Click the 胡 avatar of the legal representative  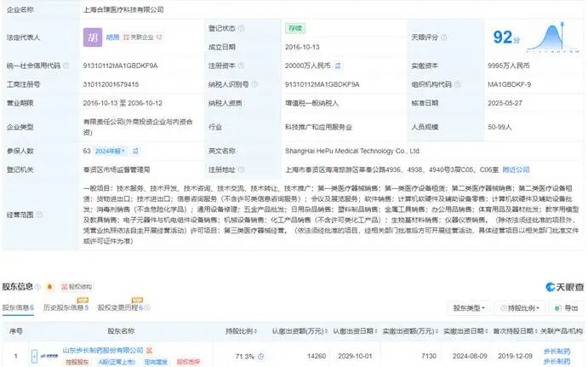click(x=93, y=37)
